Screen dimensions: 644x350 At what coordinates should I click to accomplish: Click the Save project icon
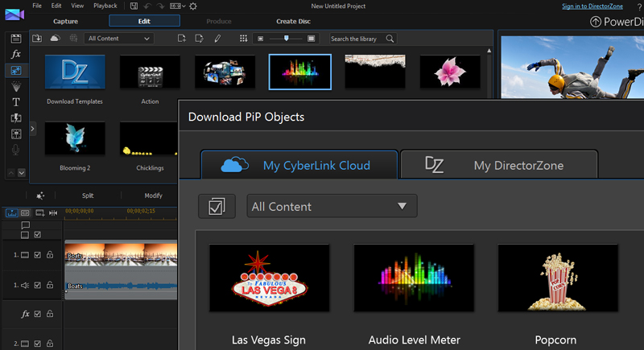[x=134, y=6]
